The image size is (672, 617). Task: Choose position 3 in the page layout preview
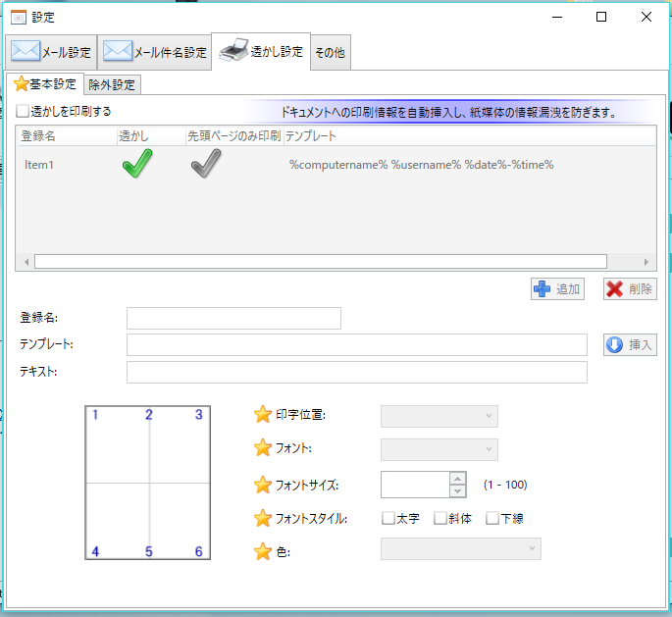199,414
